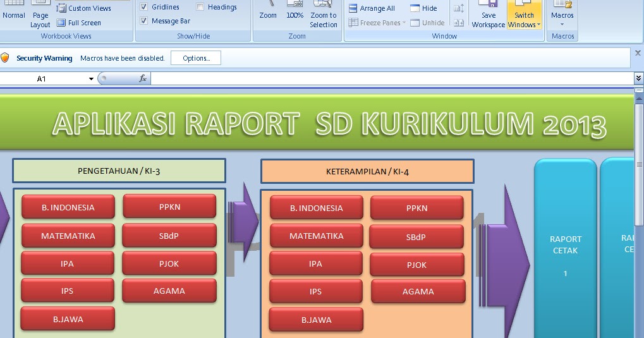Click the Insert Function fx icon
The height and width of the screenshot is (338, 644).
click(x=143, y=78)
